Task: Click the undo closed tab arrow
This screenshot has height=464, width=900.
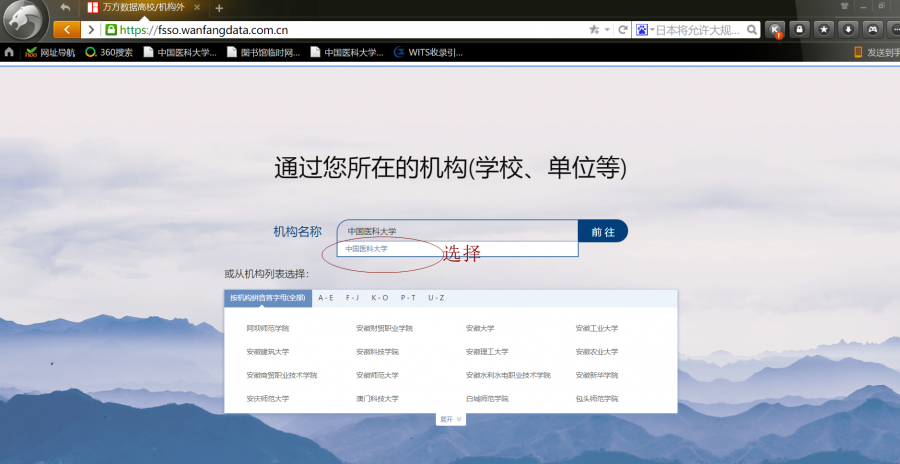Action: [65, 7]
